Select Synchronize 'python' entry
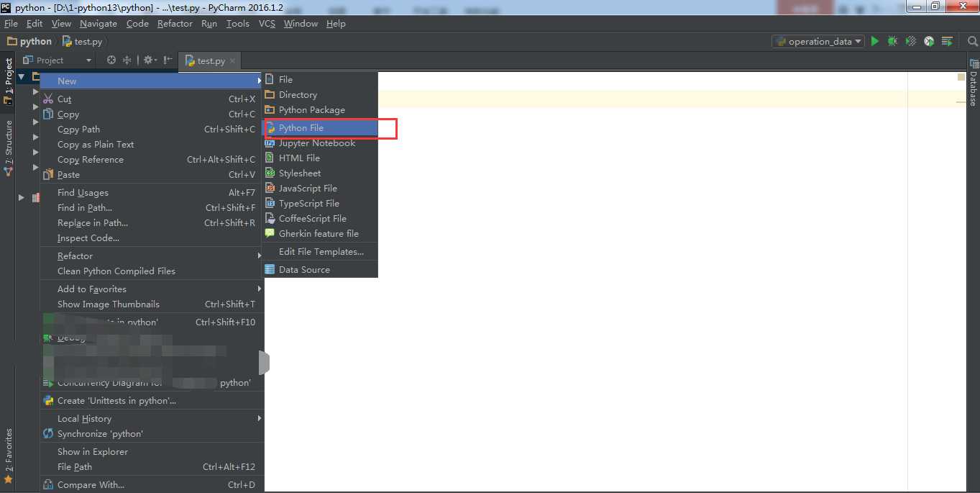 tap(152, 433)
